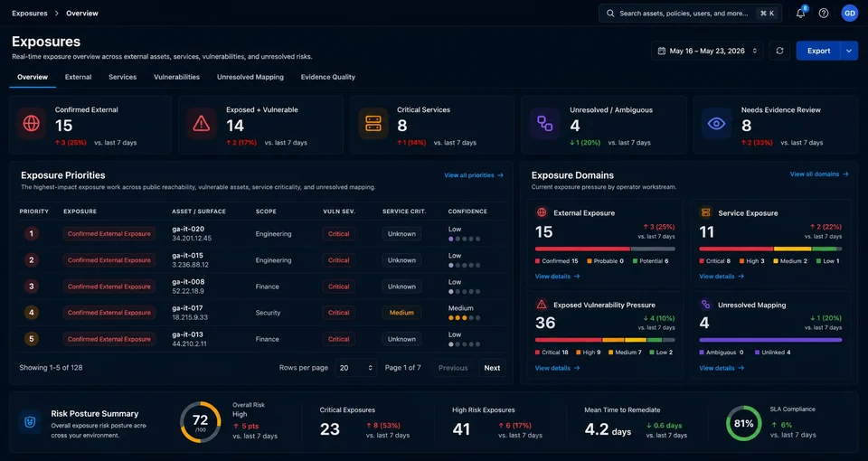Click the Critical badge in ga-it-013 row
868x461 pixels.
[338, 339]
